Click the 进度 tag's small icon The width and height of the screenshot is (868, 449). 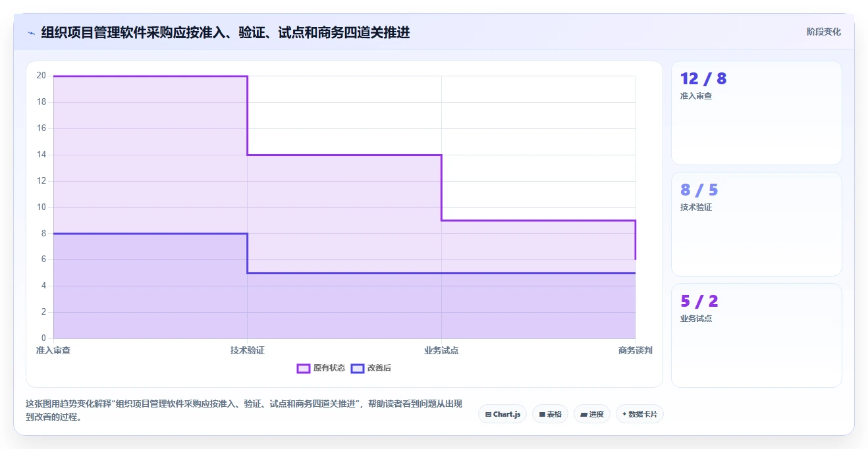(584, 414)
